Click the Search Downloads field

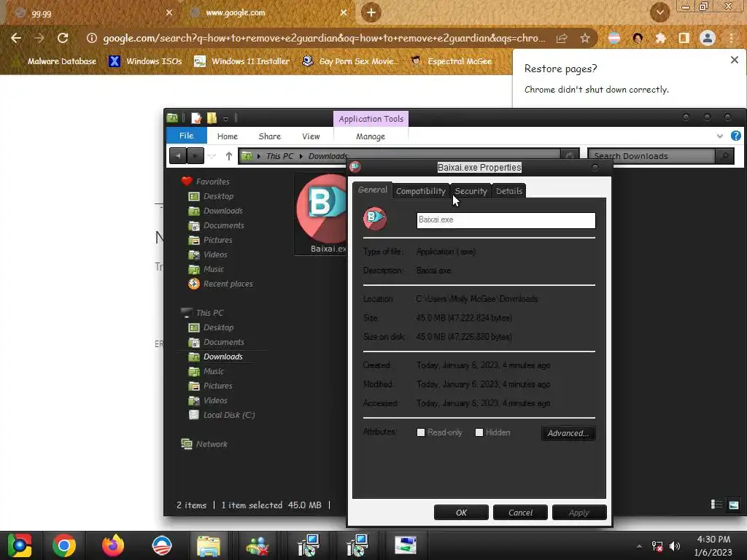pyautogui.click(x=651, y=156)
